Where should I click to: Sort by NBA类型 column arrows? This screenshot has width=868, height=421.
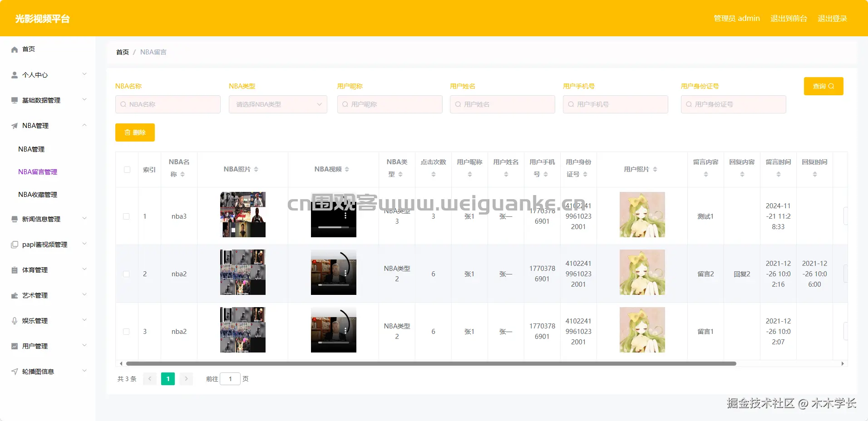point(400,174)
